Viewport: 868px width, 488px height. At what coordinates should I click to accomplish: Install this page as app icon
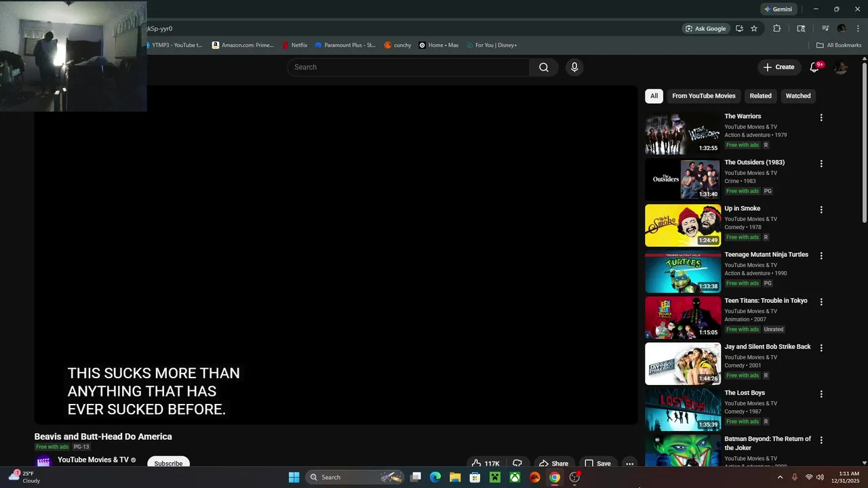pos(739,28)
